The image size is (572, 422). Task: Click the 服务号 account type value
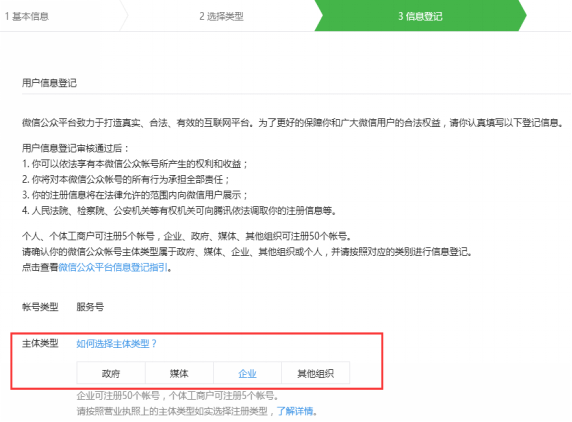tap(90, 307)
